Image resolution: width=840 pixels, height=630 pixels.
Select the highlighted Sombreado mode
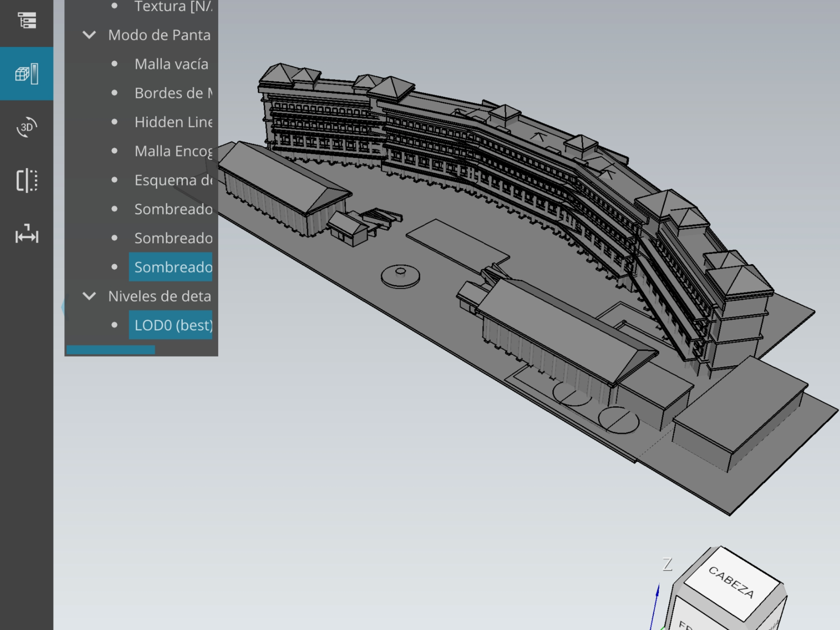coord(170,267)
